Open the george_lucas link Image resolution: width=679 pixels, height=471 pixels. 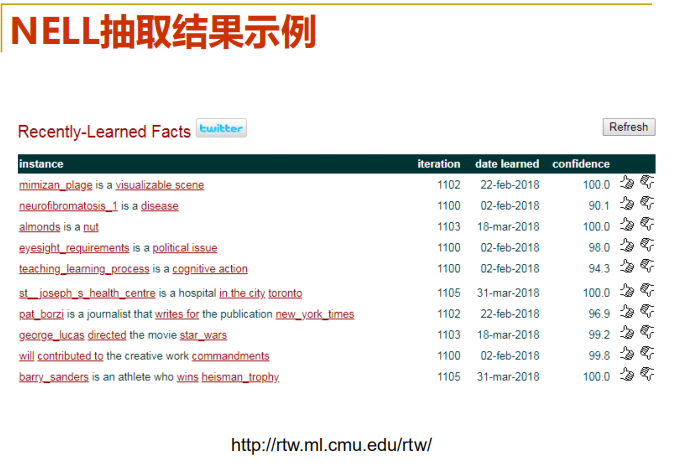point(52,335)
